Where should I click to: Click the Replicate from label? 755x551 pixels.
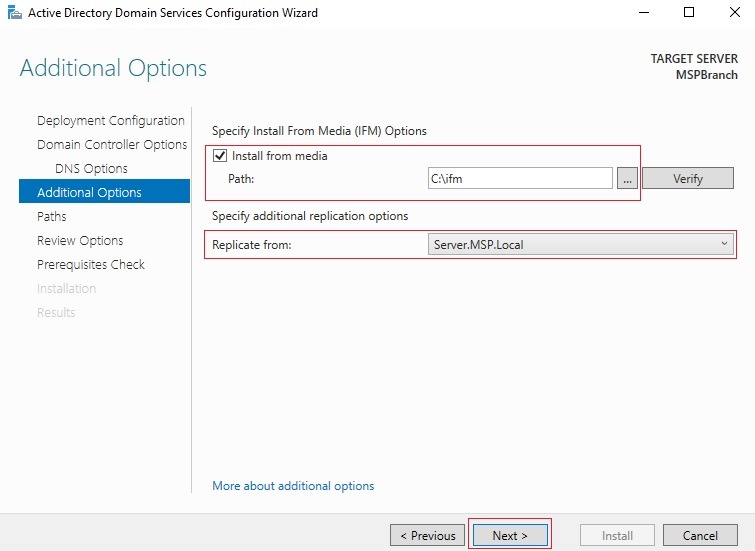pyautogui.click(x=251, y=245)
